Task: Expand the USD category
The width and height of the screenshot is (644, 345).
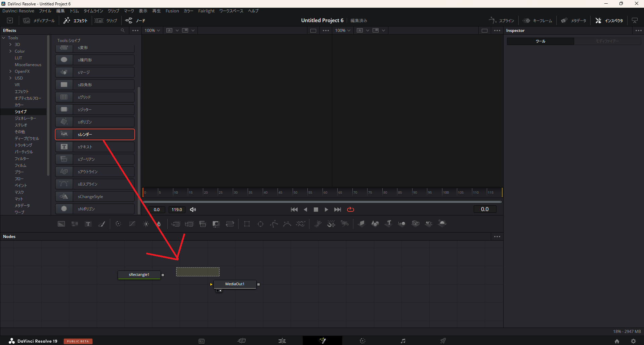Action: click(x=10, y=78)
